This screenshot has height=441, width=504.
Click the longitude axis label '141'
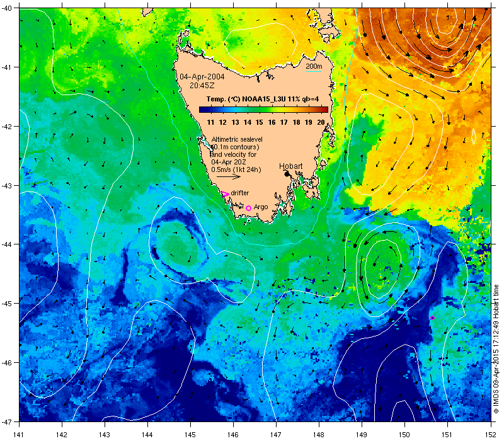(x=19, y=435)
